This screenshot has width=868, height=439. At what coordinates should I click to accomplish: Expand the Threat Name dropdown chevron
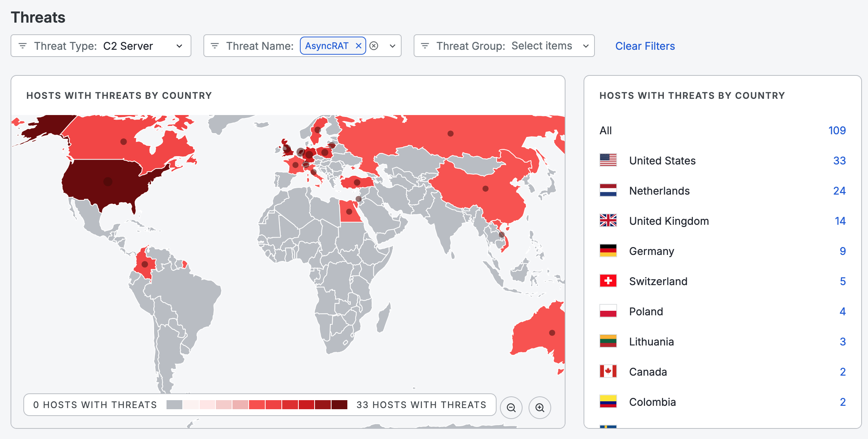(392, 46)
